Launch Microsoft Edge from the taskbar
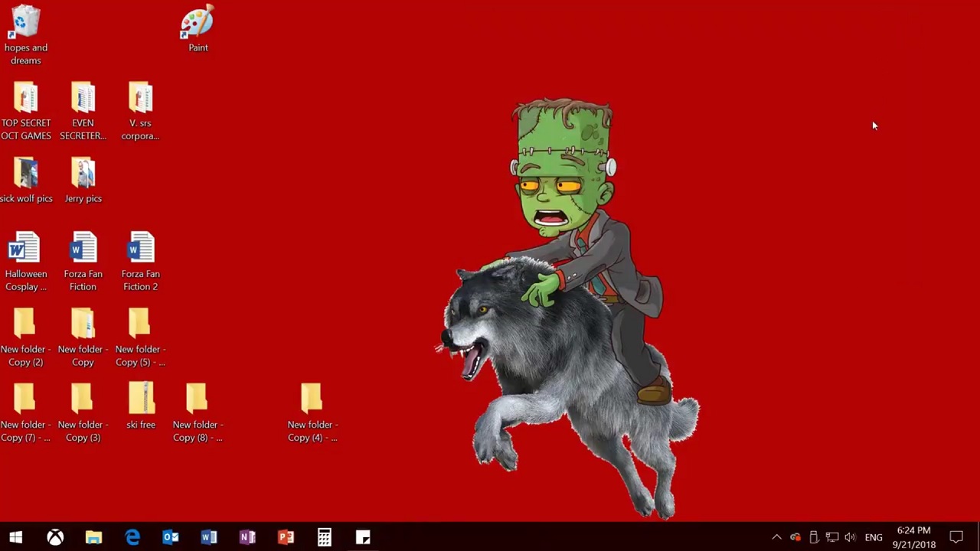Screen dimensions: 980x551 [x=132, y=537]
